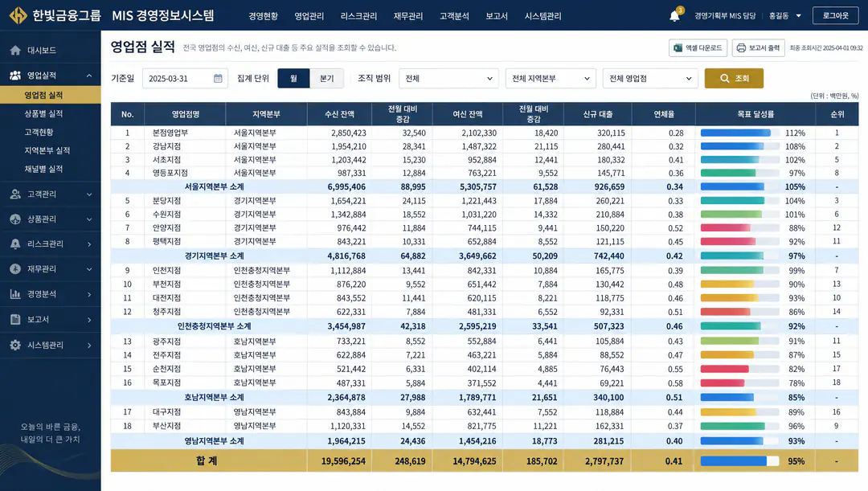
Task: Click 강남지점 in the branch name column
Action: (x=166, y=146)
